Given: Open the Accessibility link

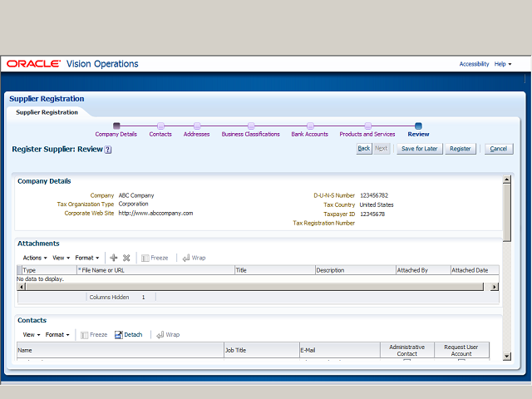Looking at the screenshot, I should click(x=474, y=64).
